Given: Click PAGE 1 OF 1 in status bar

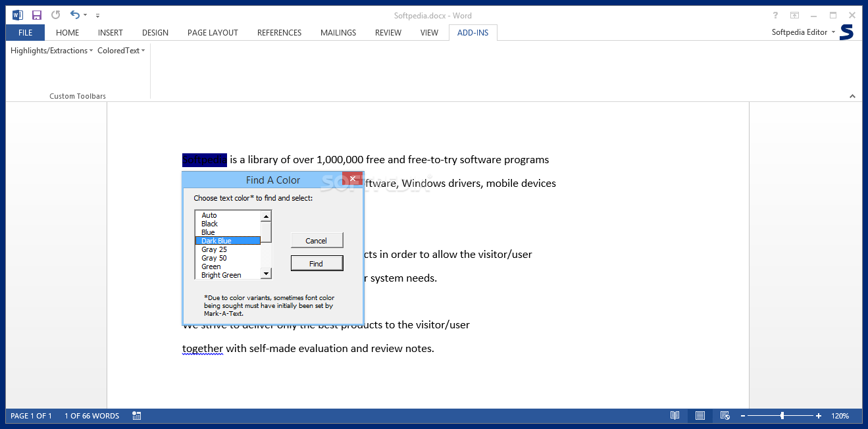Looking at the screenshot, I should tap(31, 416).
